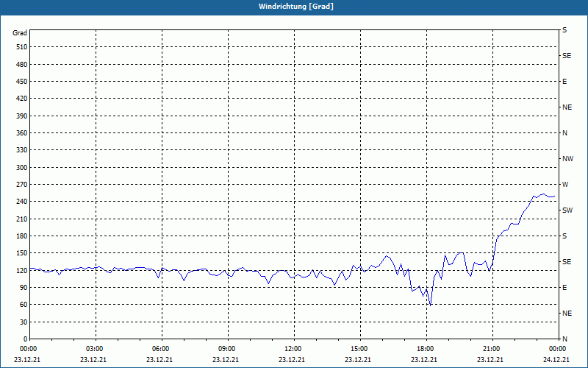
Task: Select the 12:00 time label
Action: [x=294, y=349]
